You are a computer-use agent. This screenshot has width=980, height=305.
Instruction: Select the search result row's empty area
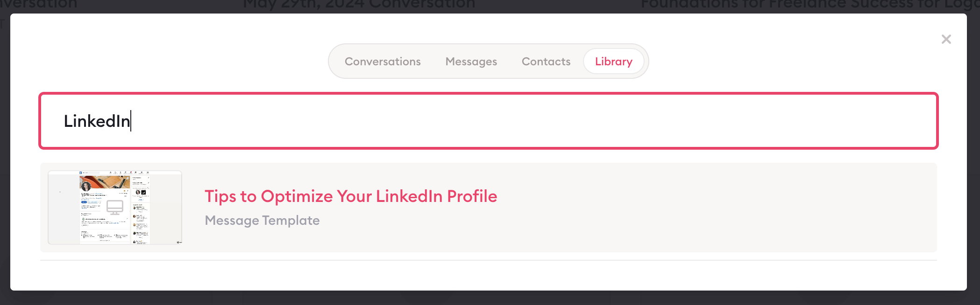tap(701, 208)
